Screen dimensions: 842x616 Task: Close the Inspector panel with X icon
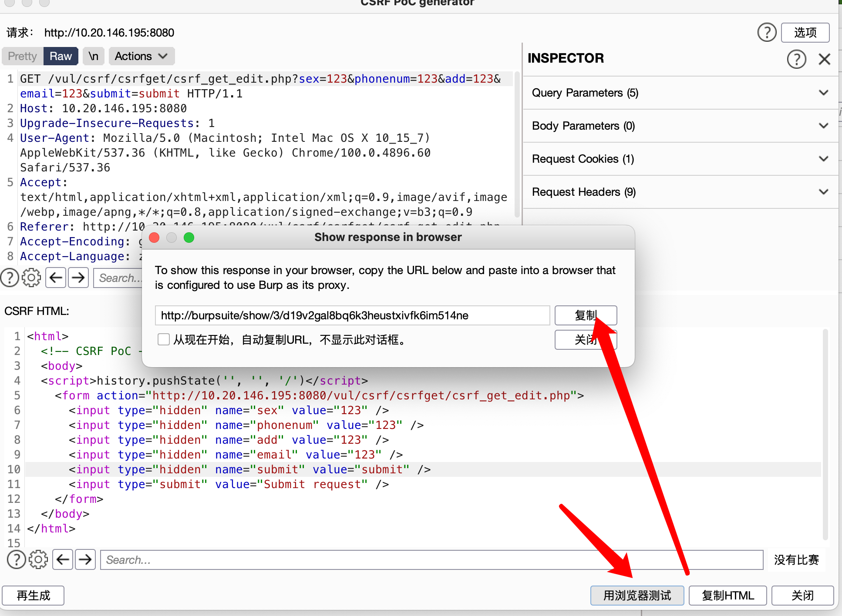[824, 59]
